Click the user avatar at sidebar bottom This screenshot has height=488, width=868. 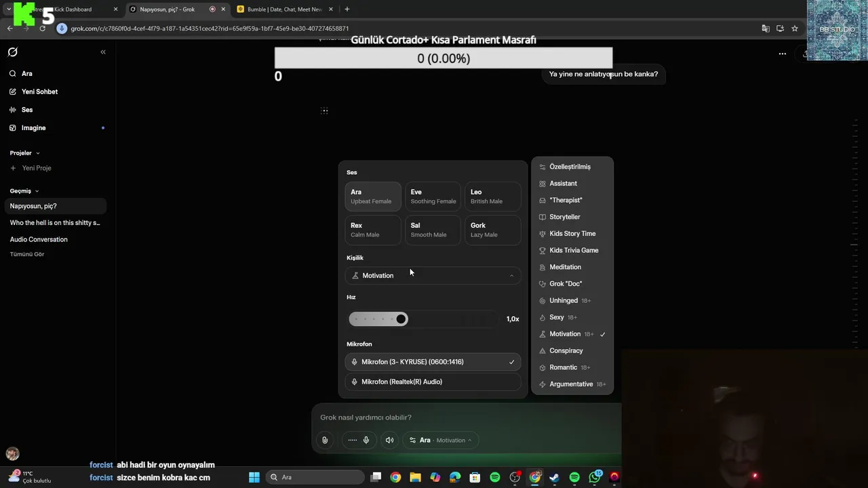pos(12,454)
